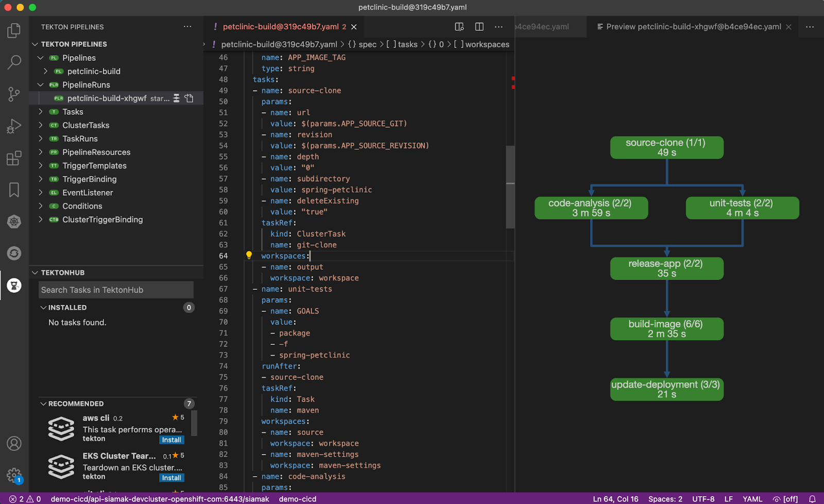The image size is (824, 504).
Task: Open the Kubernetes view icon
Action: click(x=14, y=221)
